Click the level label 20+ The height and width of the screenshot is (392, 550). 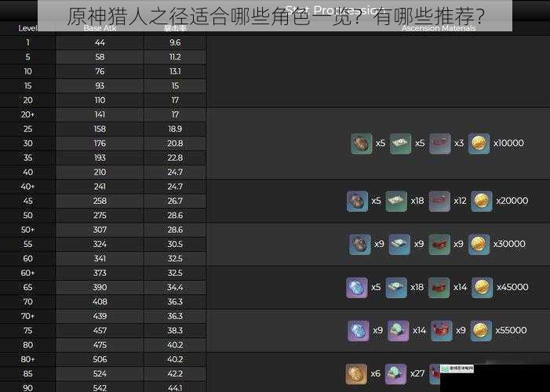pyautogui.click(x=27, y=114)
